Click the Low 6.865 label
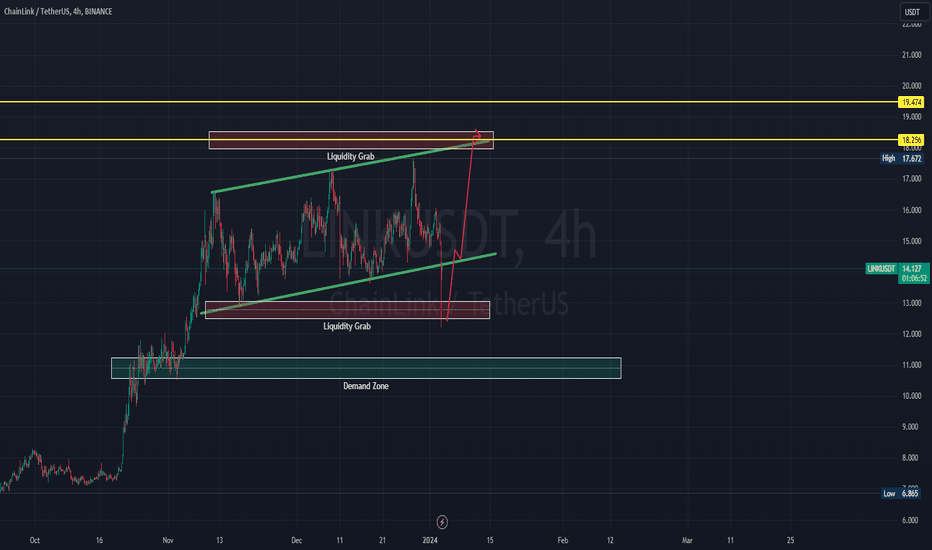Screen dimensions: 932x550 (902, 494)
